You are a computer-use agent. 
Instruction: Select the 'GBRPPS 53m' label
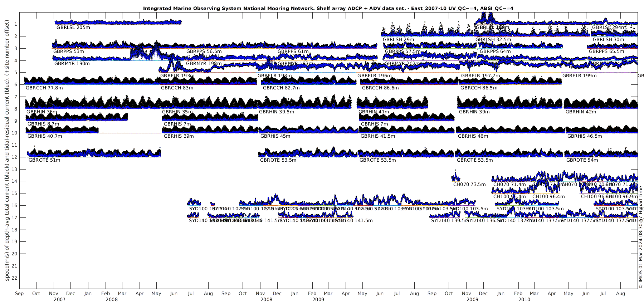point(69,52)
